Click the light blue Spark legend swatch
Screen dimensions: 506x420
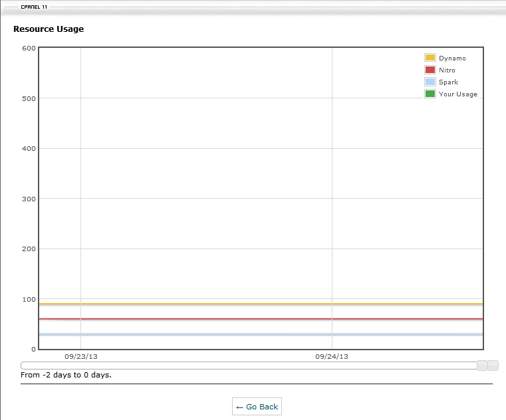pyautogui.click(x=430, y=82)
